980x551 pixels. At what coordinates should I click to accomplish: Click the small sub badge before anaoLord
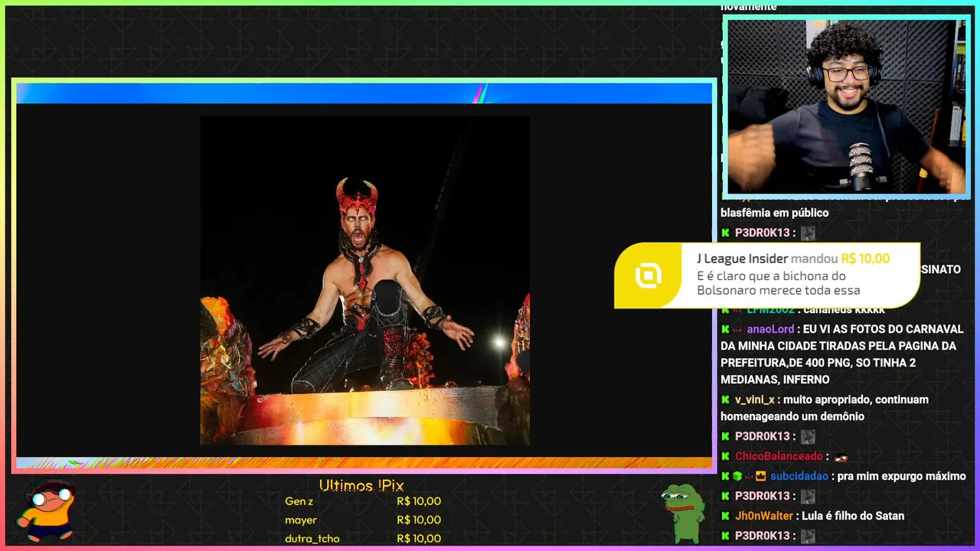[737, 329]
